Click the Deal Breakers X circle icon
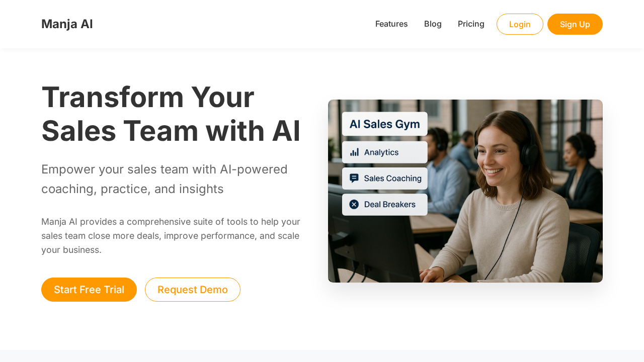Screen dimensions: 644x362 (354, 204)
